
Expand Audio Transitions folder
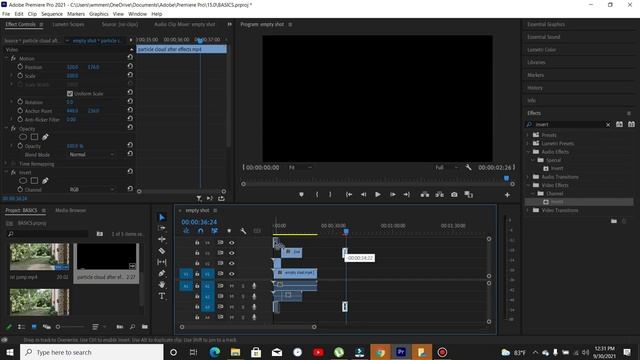click(x=528, y=177)
